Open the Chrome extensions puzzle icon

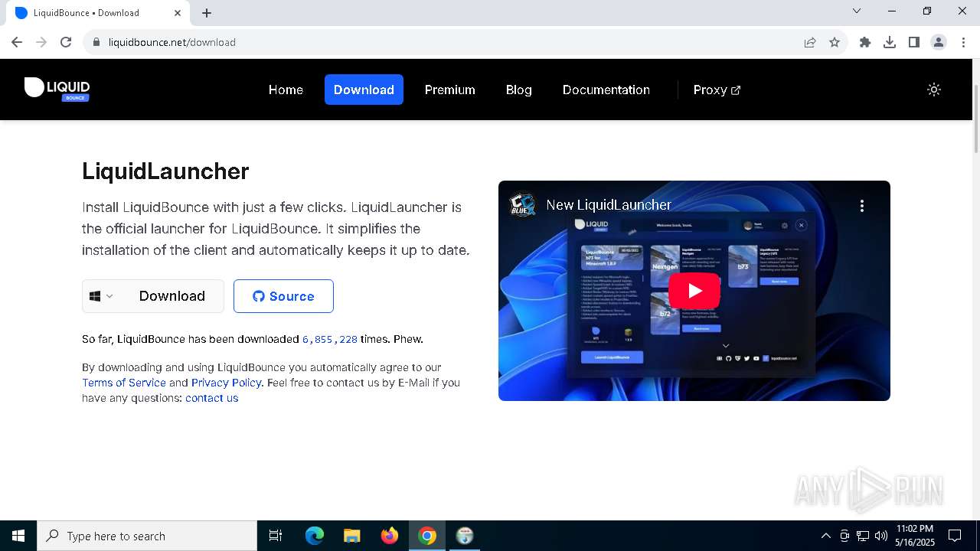coord(865,42)
